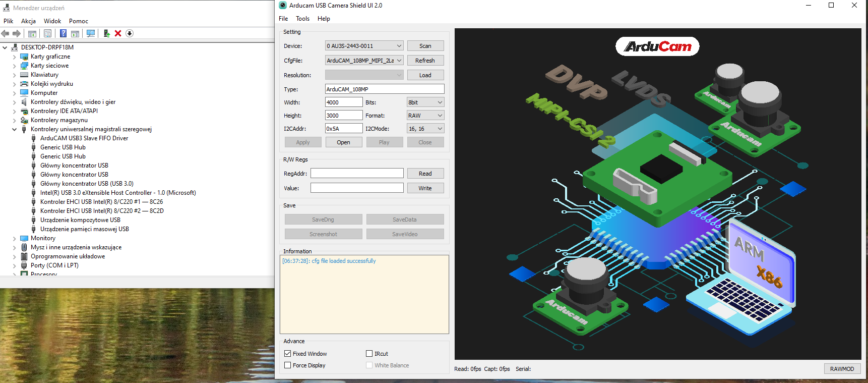
Task: Click the disable device down-arrow icon
Action: point(130,33)
